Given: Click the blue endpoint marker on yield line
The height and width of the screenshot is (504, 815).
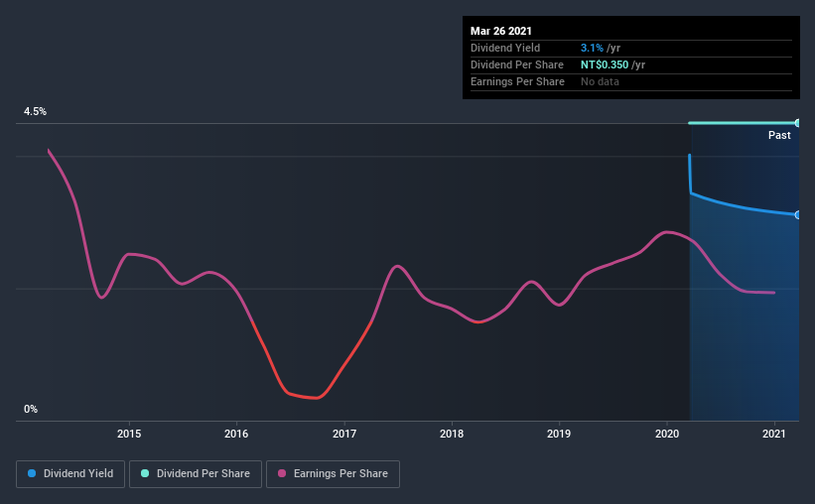Looking at the screenshot, I should pos(798,214).
